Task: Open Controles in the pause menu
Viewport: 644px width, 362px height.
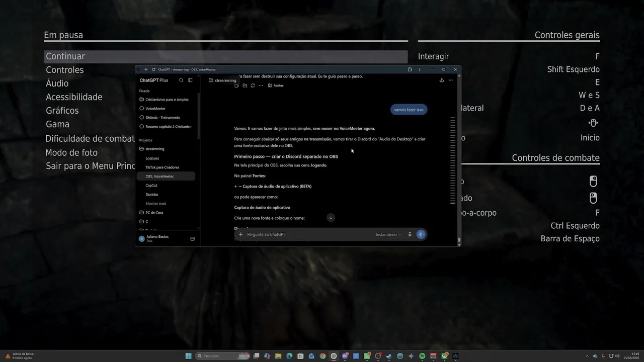Action: [x=65, y=70]
